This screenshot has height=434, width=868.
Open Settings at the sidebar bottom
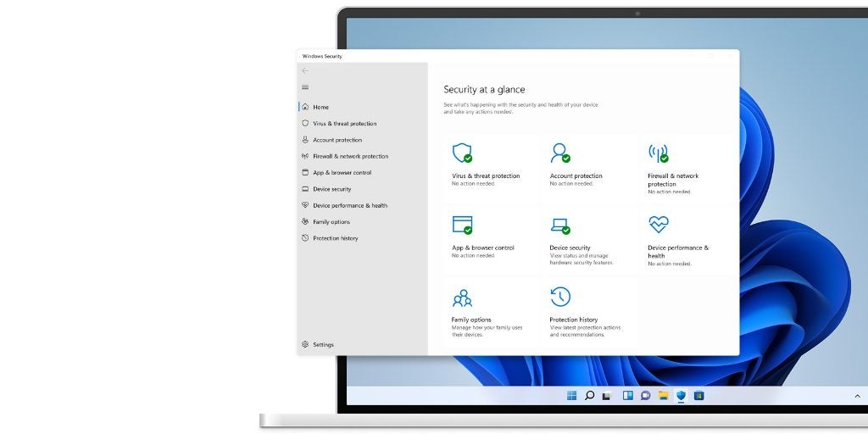[x=323, y=344]
